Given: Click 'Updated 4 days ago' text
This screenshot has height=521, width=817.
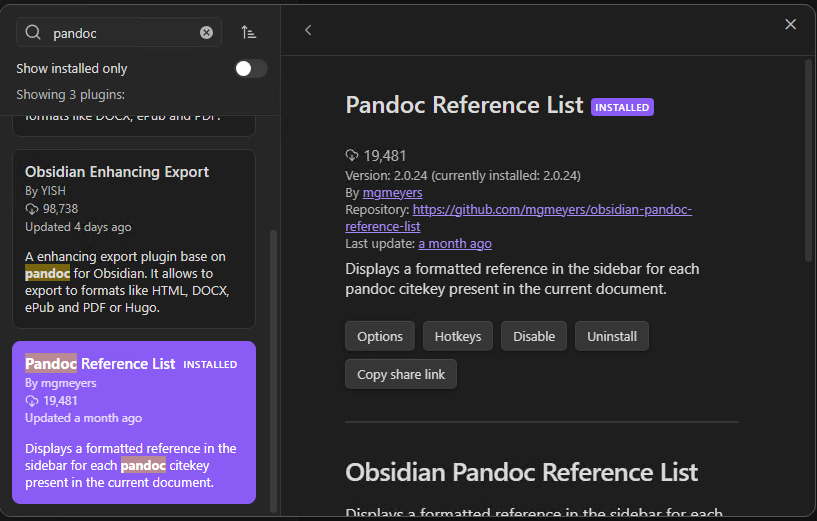Looking at the screenshot, I should click(78, 227).
